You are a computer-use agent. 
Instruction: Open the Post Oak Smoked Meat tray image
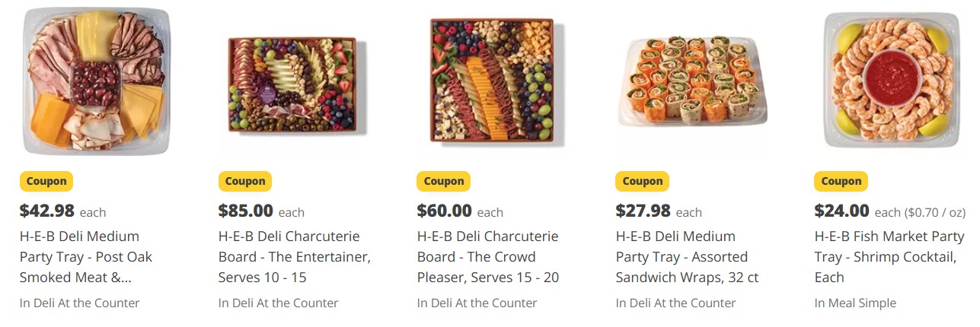[x=96, y=81]
